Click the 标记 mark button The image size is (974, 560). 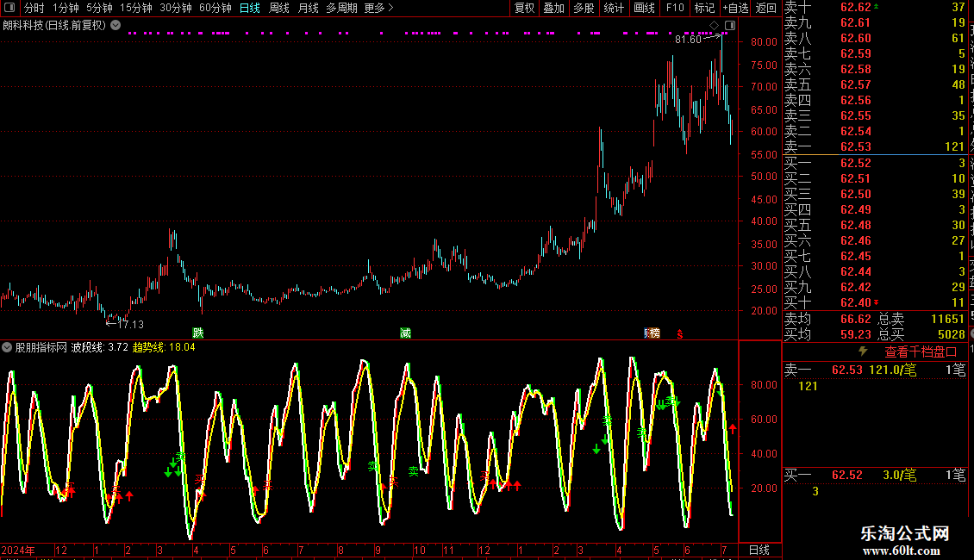pyautogui.click(x=704, y=8)
